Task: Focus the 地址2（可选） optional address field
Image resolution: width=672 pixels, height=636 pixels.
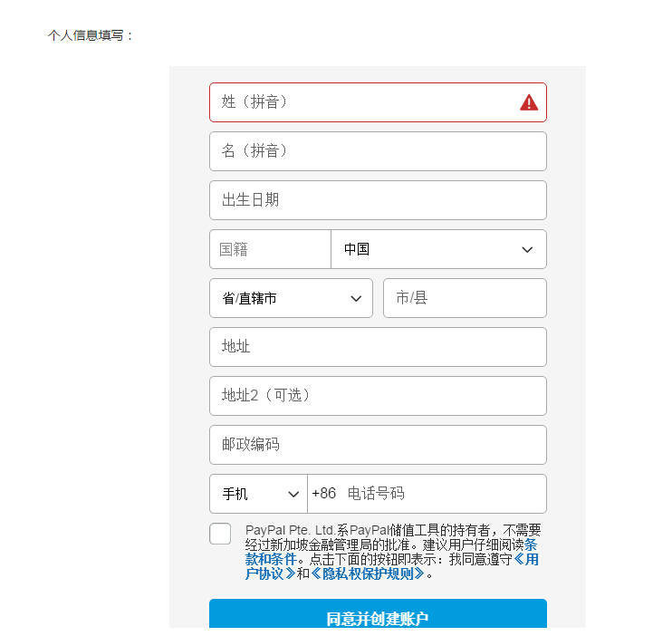Action: (x=378, y=396)
